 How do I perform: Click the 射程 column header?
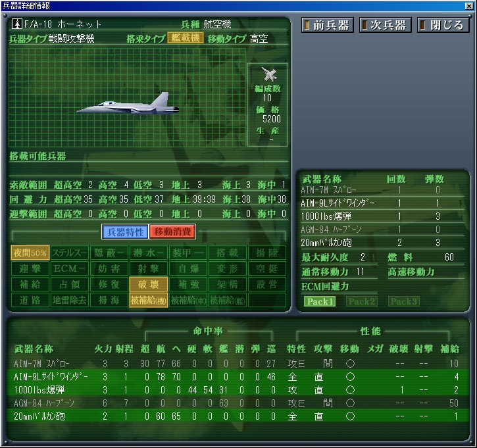tap(124, 349)
